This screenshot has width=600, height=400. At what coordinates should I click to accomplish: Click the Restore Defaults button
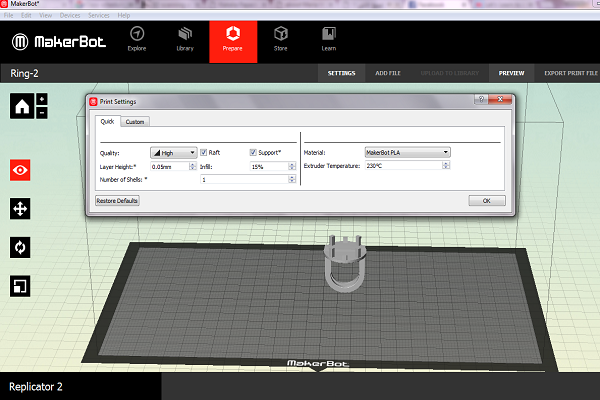pyautogui.click(x=117, y=201)
